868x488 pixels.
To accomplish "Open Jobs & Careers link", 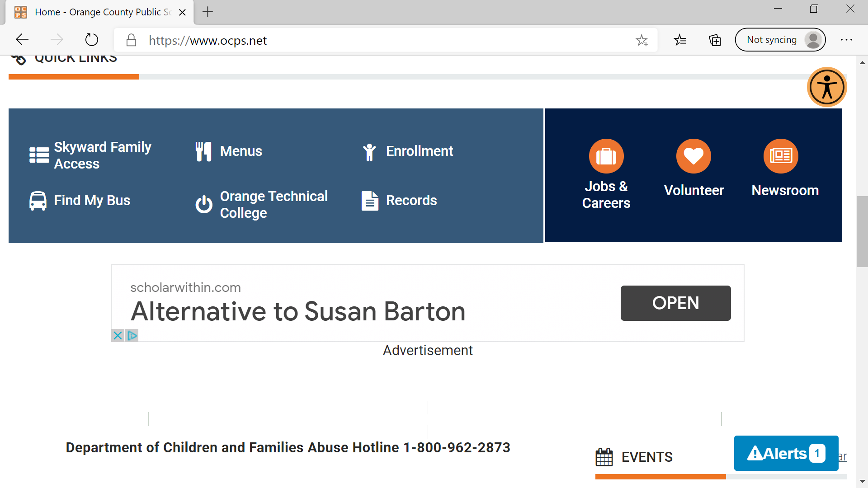I will (606, 194).
